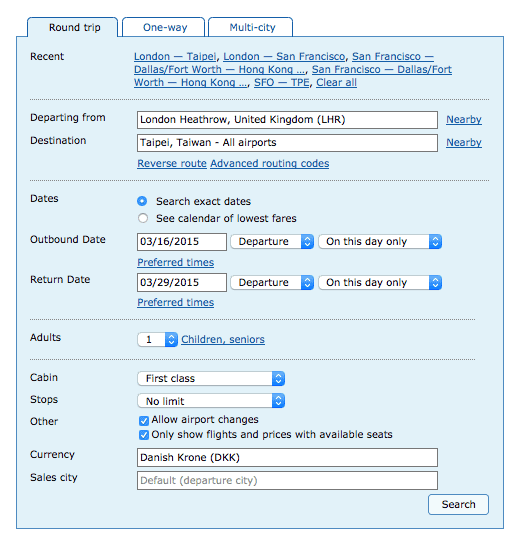Click the Reverse route link
The image size is (516, 539).
pos(172,163)
